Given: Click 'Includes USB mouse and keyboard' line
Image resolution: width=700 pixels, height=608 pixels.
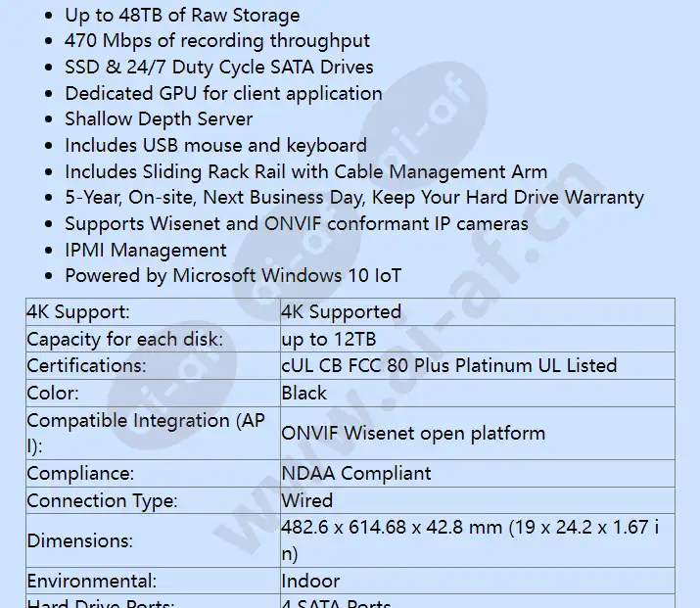Looking at the screenshot, I should tap(215, 145).
